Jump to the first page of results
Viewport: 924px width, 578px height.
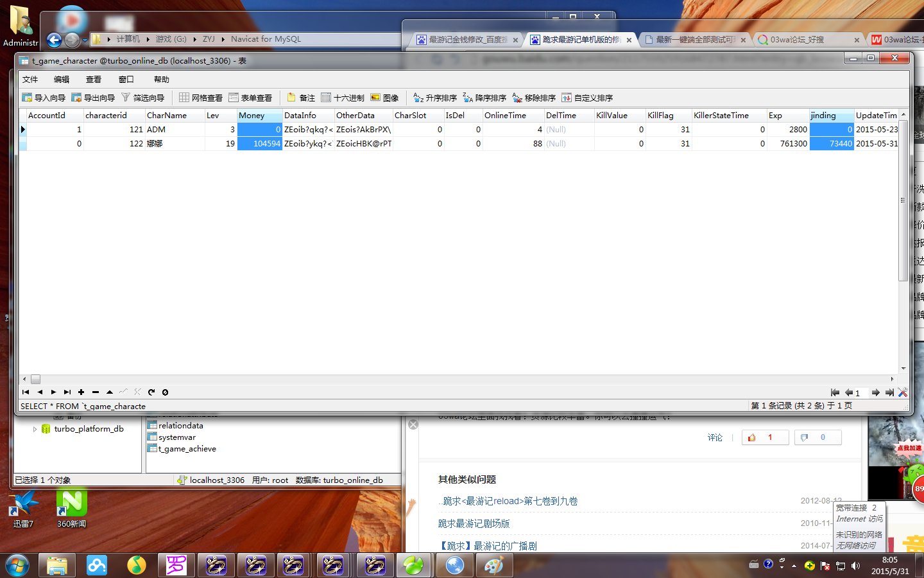click(835, 392)
